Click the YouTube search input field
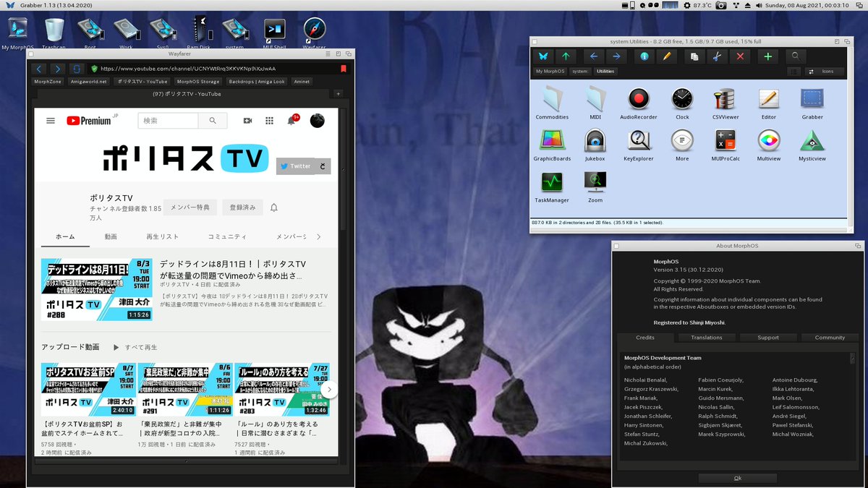 coord(168,121)
